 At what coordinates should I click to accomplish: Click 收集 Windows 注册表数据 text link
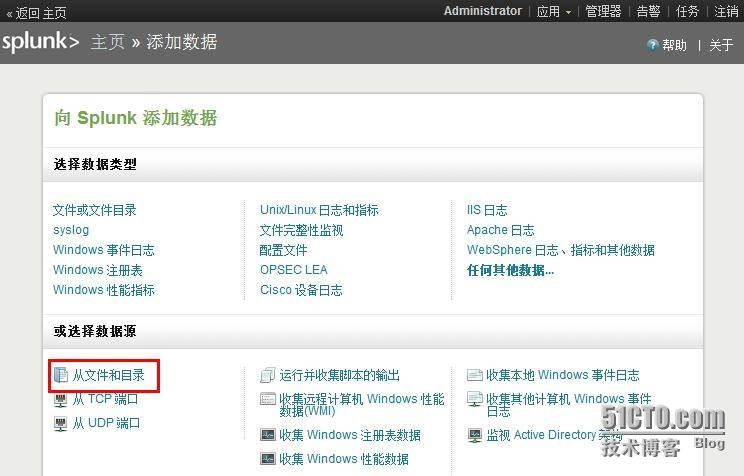[x=350, y=435]
